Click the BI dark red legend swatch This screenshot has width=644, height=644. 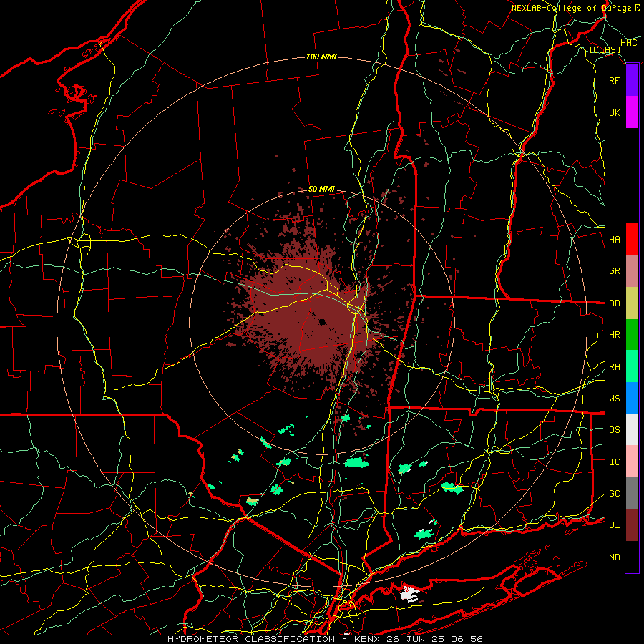point(632,525)
